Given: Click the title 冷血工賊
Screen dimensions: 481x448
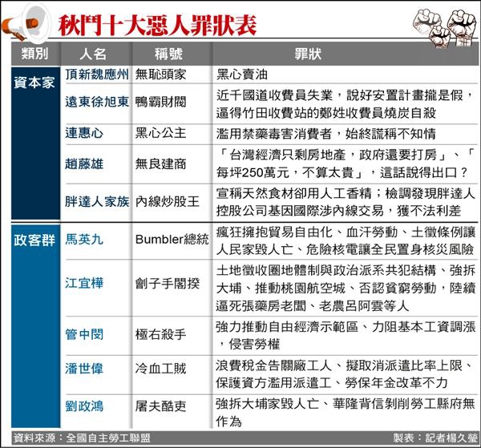Looking at the screenshot, I should tap(161, 369).
